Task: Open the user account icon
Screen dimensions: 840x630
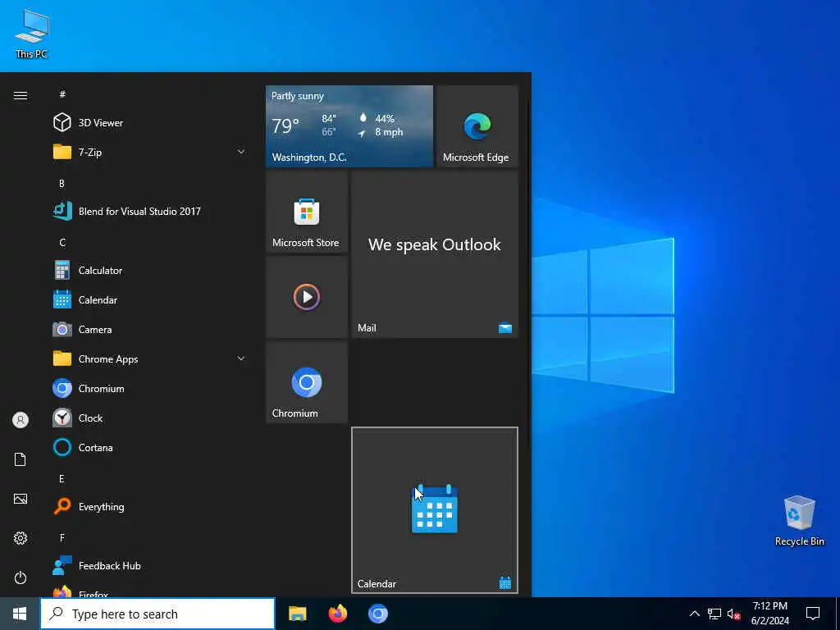Action: click(x=21, y=420)
